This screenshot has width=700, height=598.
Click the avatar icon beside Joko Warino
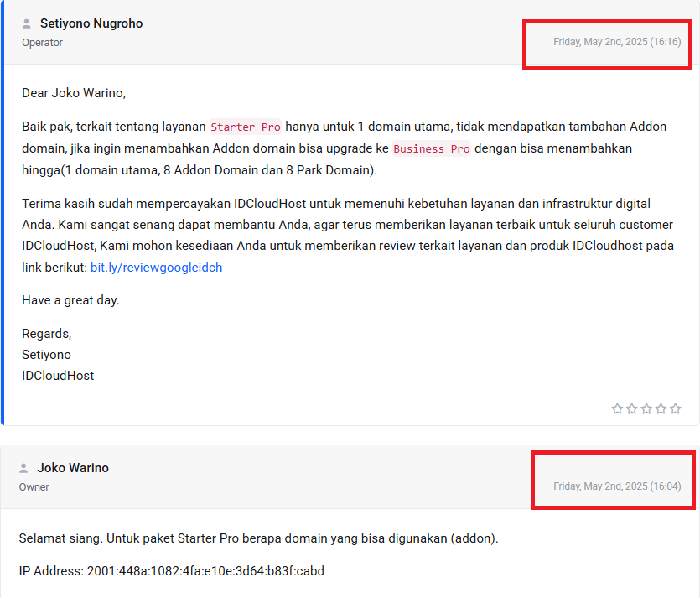24,469
